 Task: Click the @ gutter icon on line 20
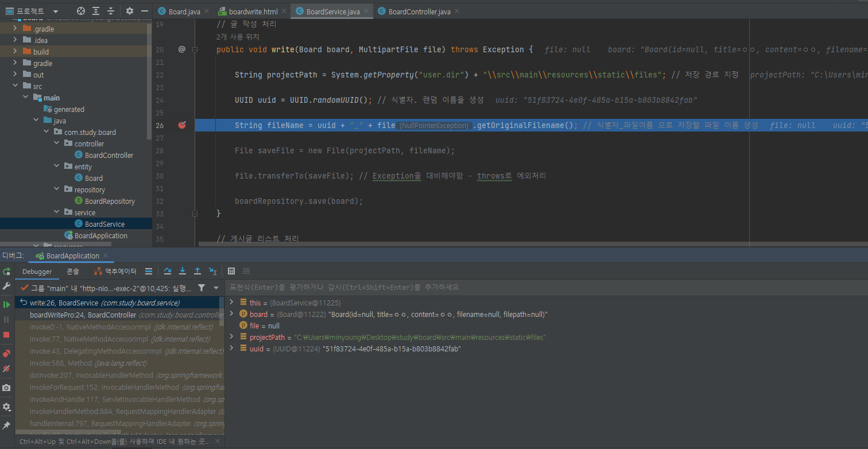pyautogui.click(x=181, y=49)
